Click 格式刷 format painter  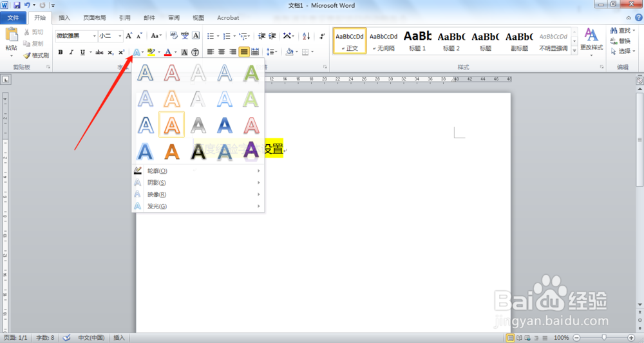pos(36,55)
